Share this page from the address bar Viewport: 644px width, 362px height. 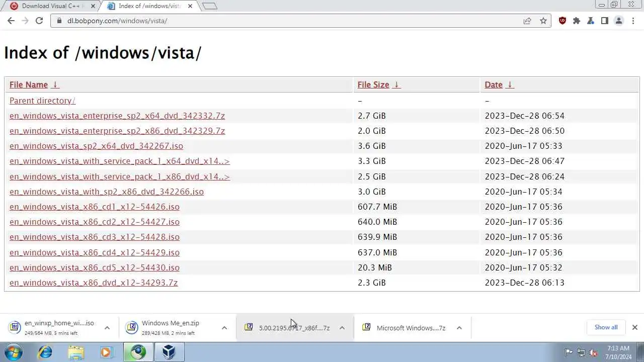click(527, 21)
